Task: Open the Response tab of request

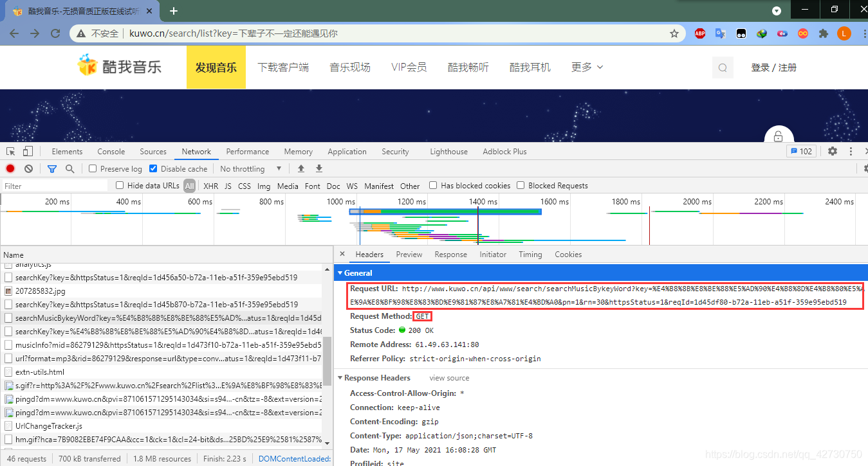Action: 451,255
